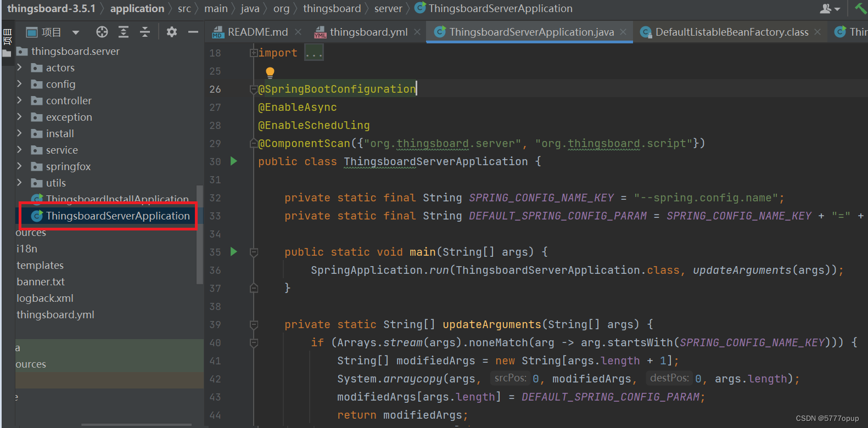This screenshot has height=428, width=868.
Task: Expand folded import block on line 18
Action: pyautogui.click(x=254, y=53)
